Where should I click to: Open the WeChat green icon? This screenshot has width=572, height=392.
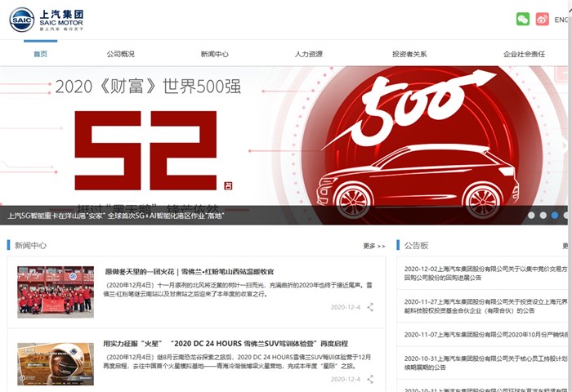[523, 19]
